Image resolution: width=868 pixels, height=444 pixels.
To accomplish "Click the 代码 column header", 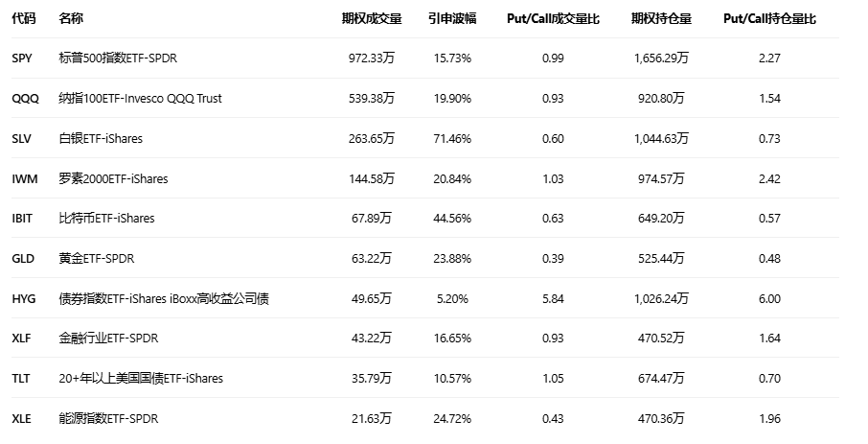I will coord(23,18).
